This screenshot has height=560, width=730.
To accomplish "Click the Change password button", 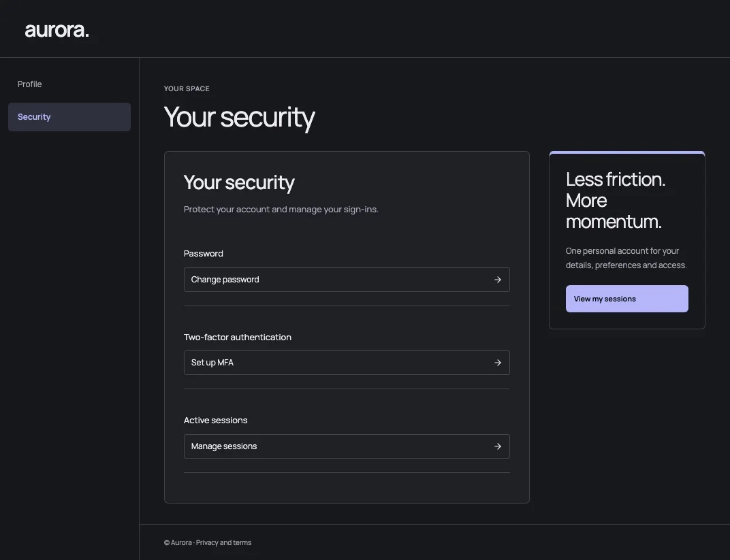I will coord(347,280).
